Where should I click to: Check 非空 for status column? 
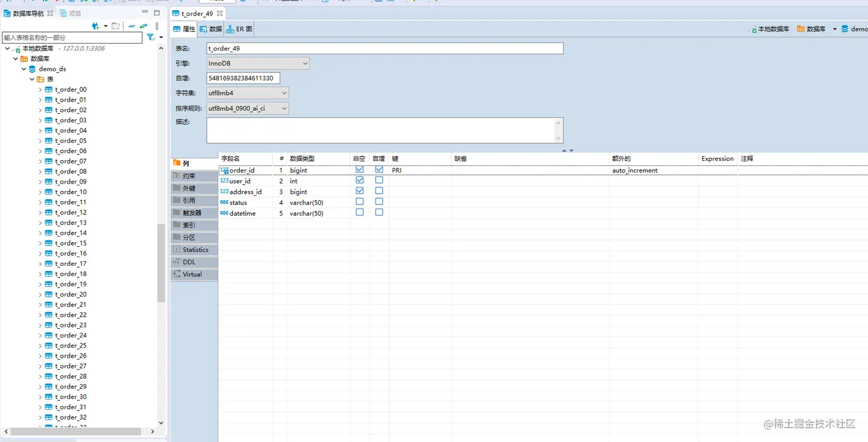pyautogui.click(x=360, y=201)
